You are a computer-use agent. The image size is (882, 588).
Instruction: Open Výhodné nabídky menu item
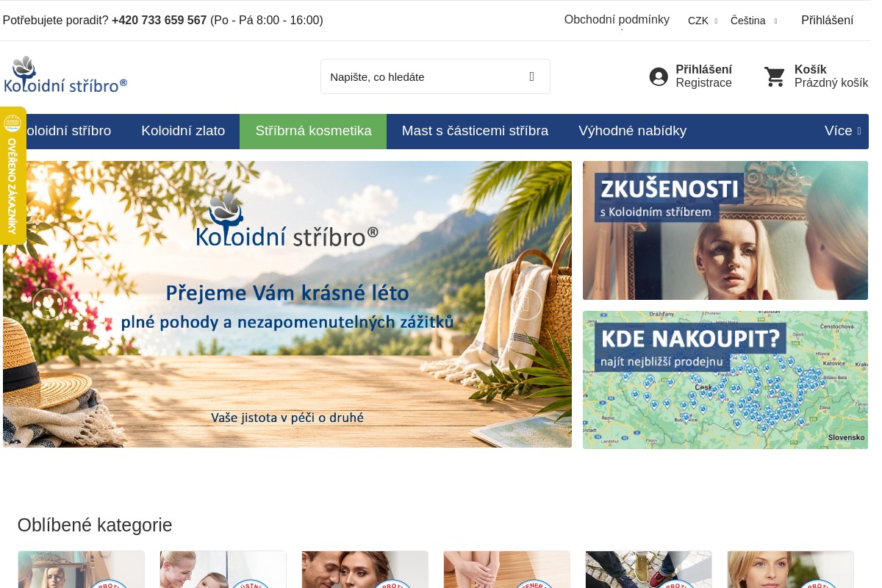[632, 131]
